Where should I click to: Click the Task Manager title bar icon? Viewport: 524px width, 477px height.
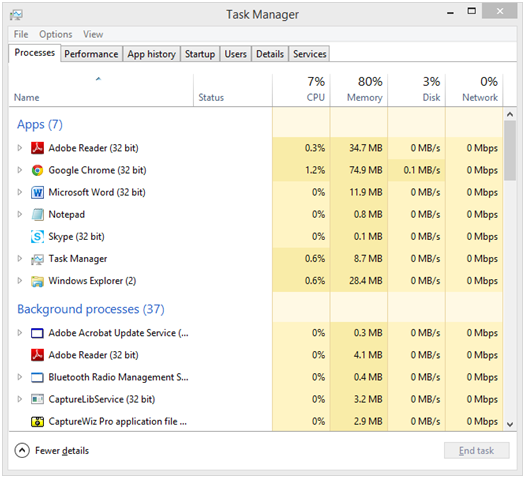coord(16,15)
